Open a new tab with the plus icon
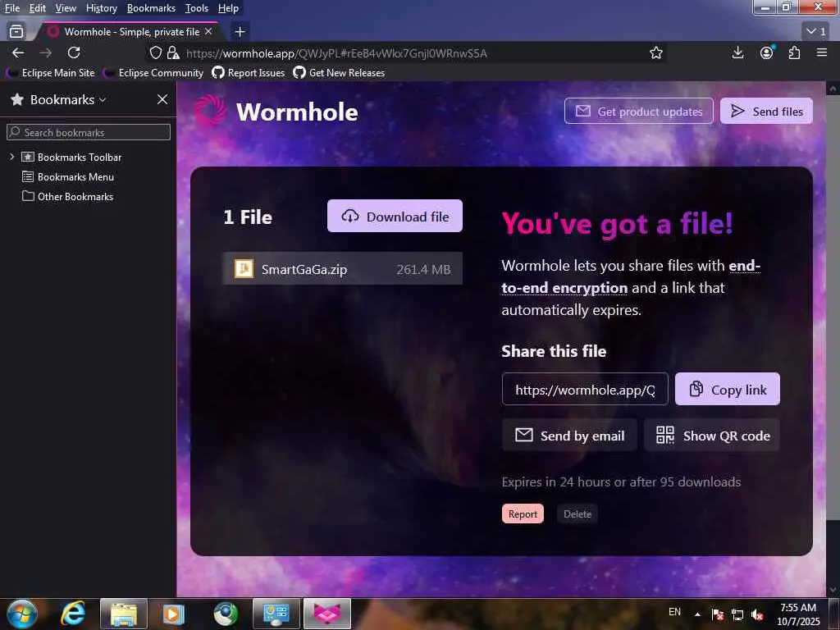This screenshot has width=840, height=630. point(240,32)
